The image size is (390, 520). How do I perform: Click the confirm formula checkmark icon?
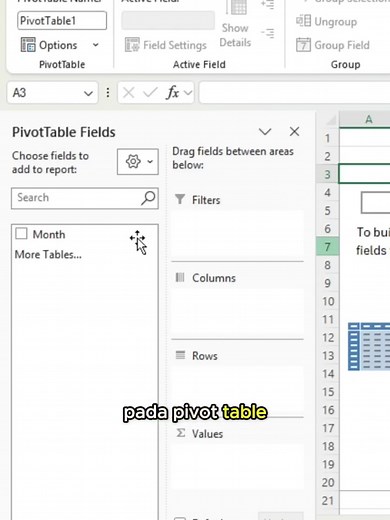(x=150, y=93)
